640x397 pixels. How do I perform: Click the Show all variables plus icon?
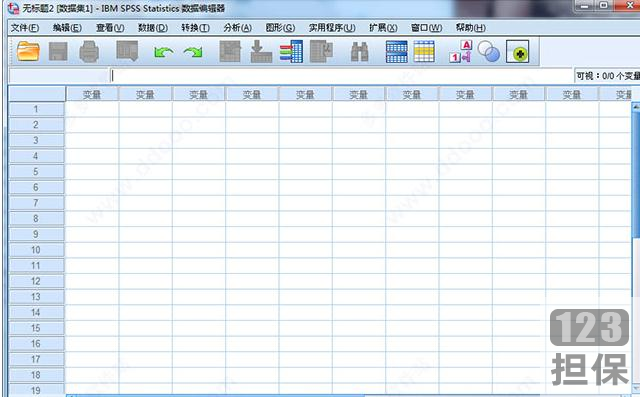518,51
